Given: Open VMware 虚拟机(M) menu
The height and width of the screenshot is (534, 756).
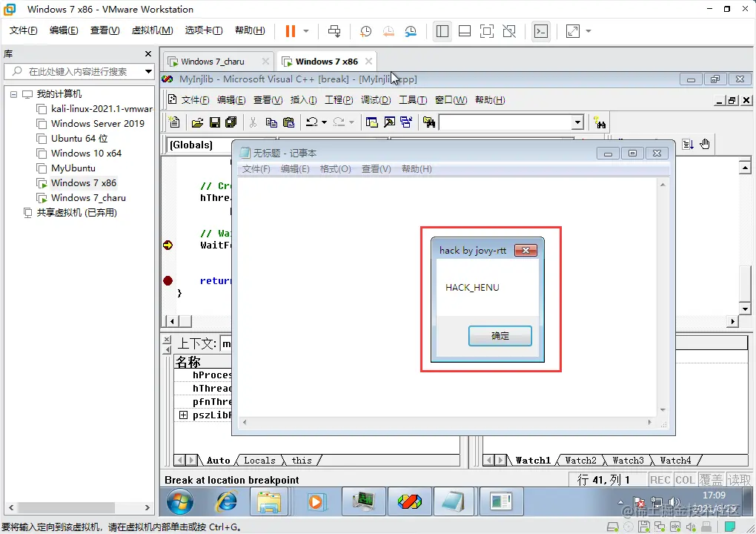Looking at the screenshot, I should pyautogui.click(x=153, y=30).
